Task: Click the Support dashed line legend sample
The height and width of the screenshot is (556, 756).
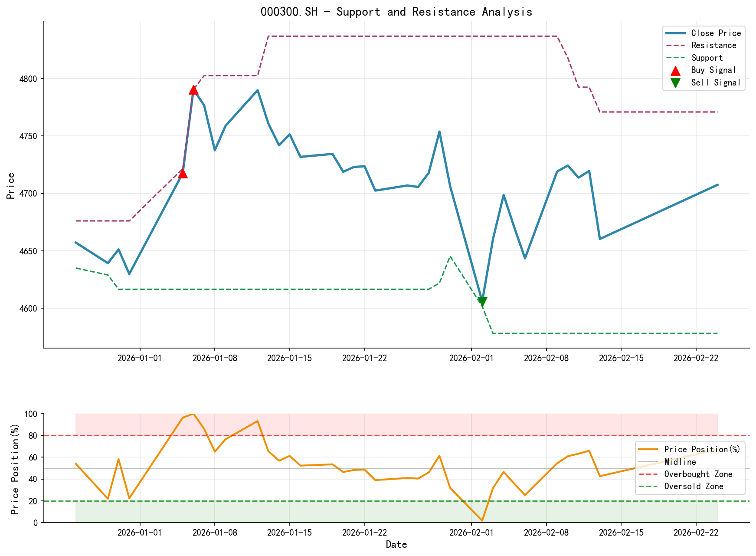Action: [x=676, y=57]
